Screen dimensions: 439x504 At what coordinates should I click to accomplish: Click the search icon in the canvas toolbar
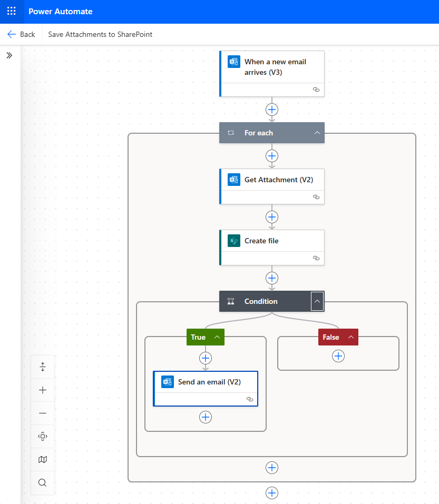point(42,482)
